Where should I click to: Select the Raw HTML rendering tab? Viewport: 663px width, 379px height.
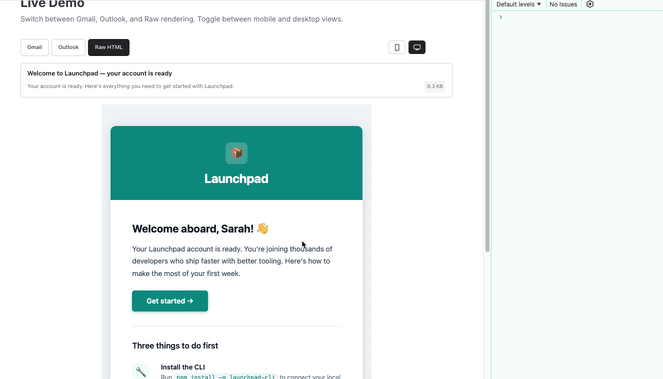[x=109, y=47]
